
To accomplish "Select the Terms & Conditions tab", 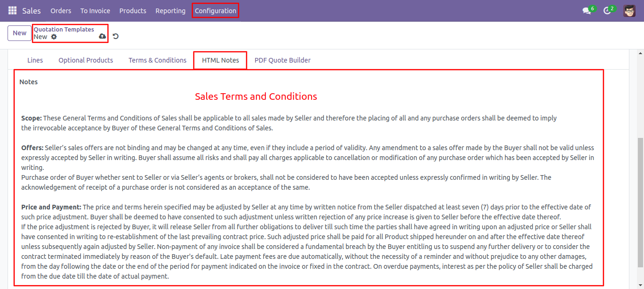I will click(157, 60).
